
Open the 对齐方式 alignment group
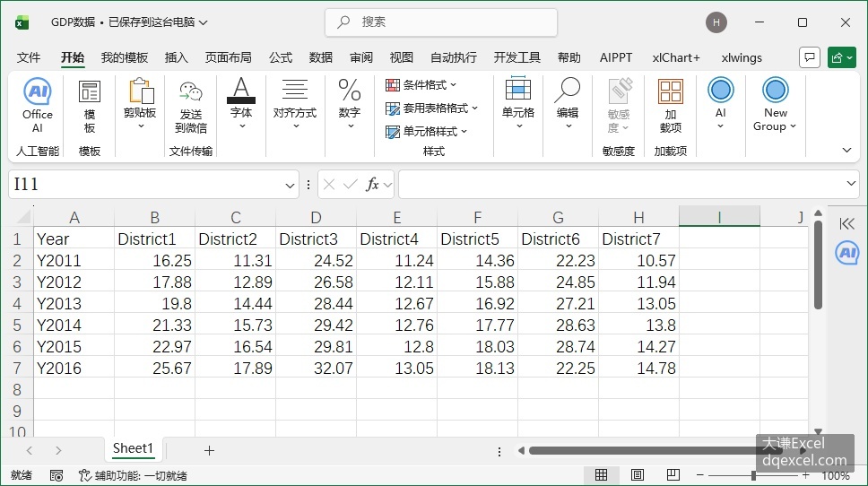coord(294,104)
